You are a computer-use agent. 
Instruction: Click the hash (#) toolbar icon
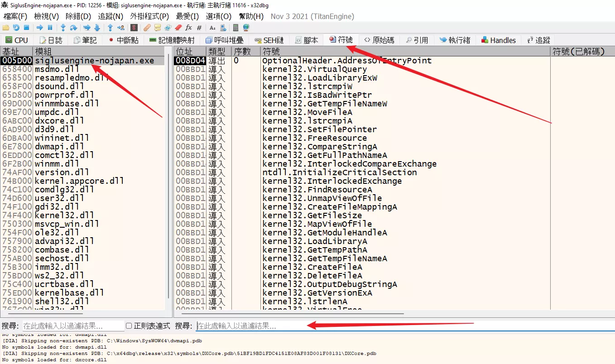tap(199, 28)
